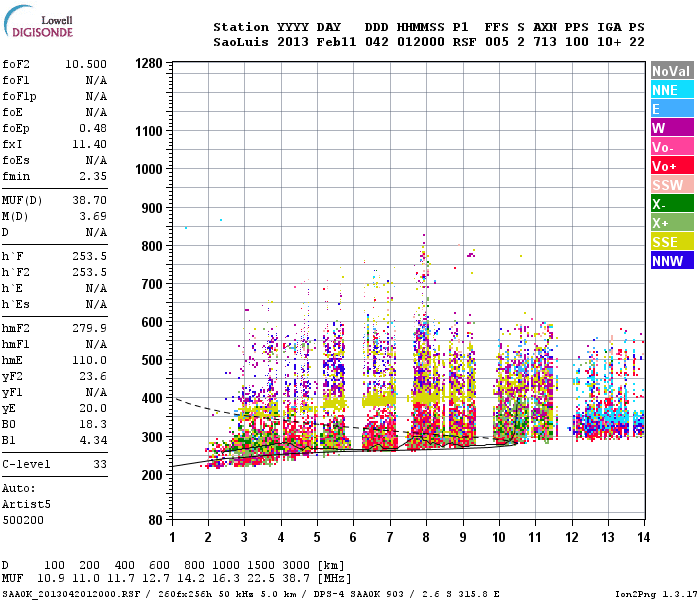Click the 600 km height axis label
Viewport: 700px width, 600px height.
(152, 322)
